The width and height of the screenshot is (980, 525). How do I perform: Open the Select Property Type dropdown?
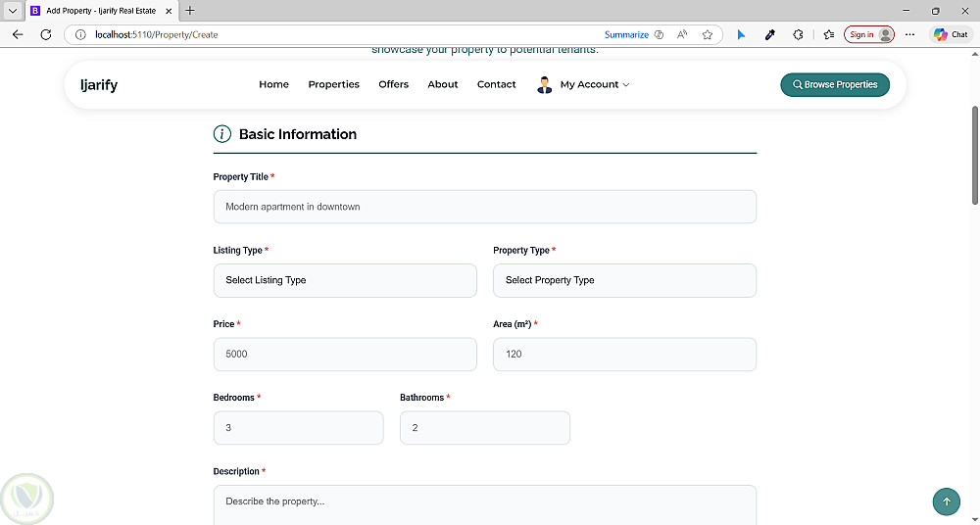[x=624, y=280]
